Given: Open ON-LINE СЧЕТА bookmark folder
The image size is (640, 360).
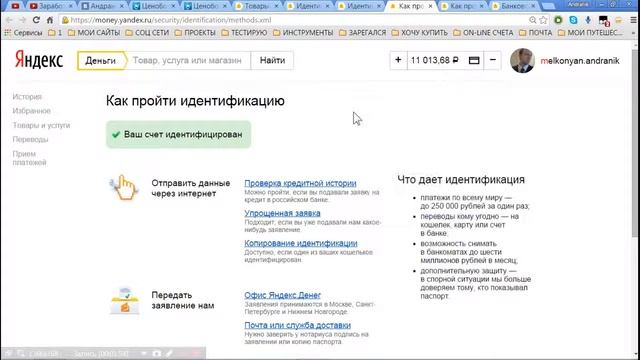Looking at the screenshot, I should pos(483,33).
